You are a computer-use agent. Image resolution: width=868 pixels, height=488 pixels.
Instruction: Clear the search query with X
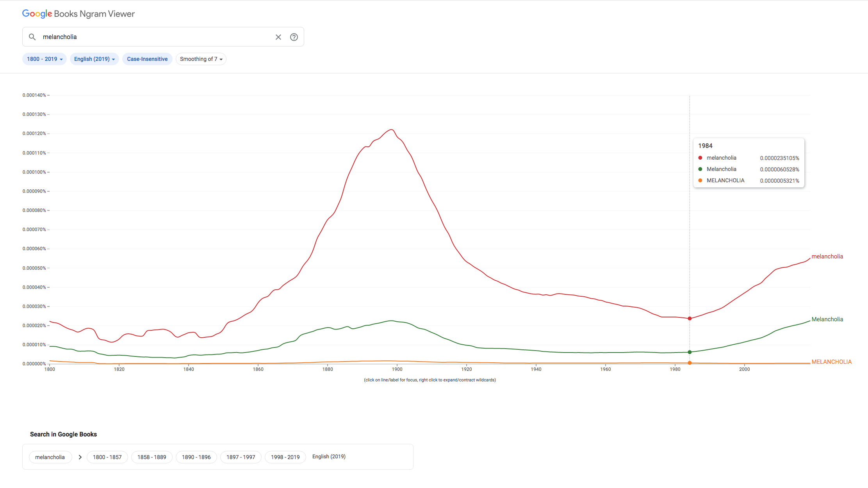click(278, 37)
